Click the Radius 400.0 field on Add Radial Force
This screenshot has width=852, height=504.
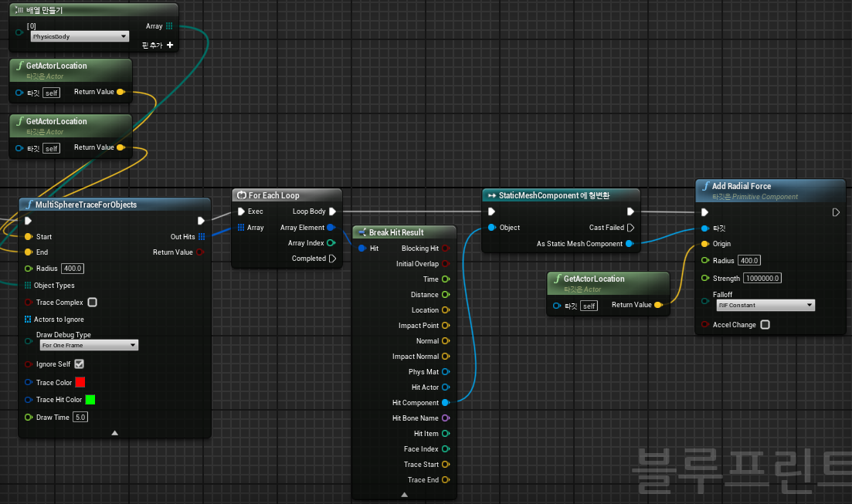tap(749, 261)
